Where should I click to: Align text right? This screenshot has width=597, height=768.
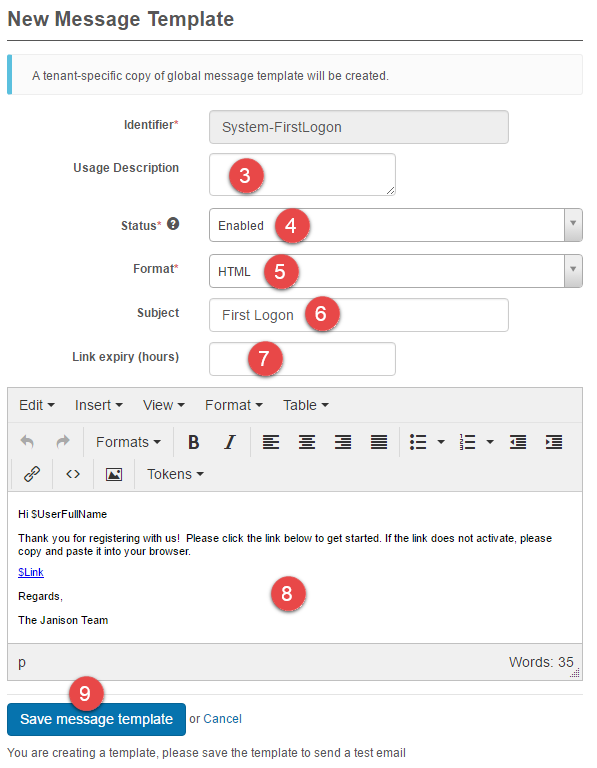(x=343, y=442)
